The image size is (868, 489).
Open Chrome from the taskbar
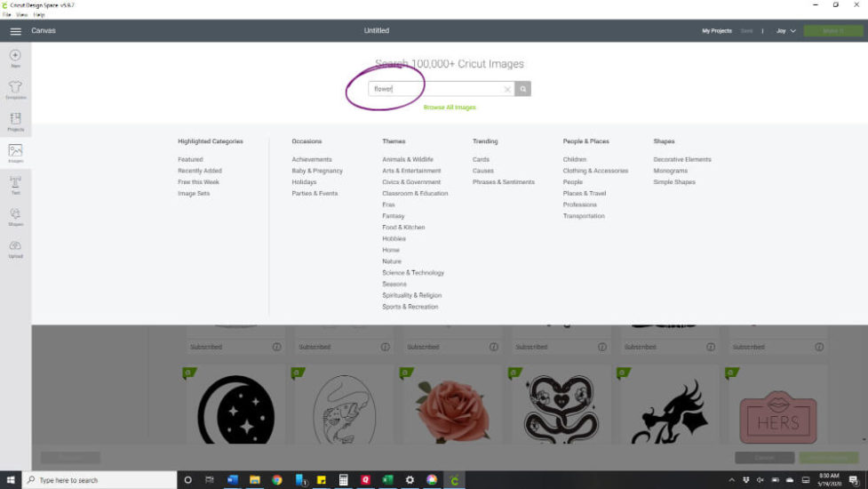point(277,479)
